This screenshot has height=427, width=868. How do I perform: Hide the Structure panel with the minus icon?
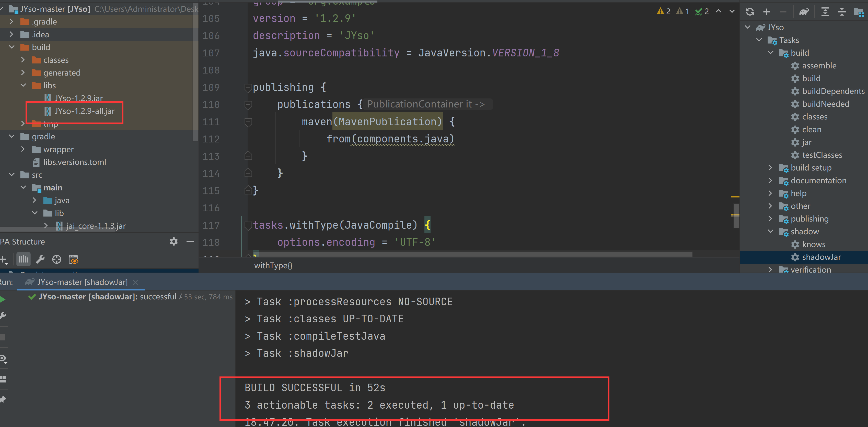pyautogui.click(x=190, y=241)
